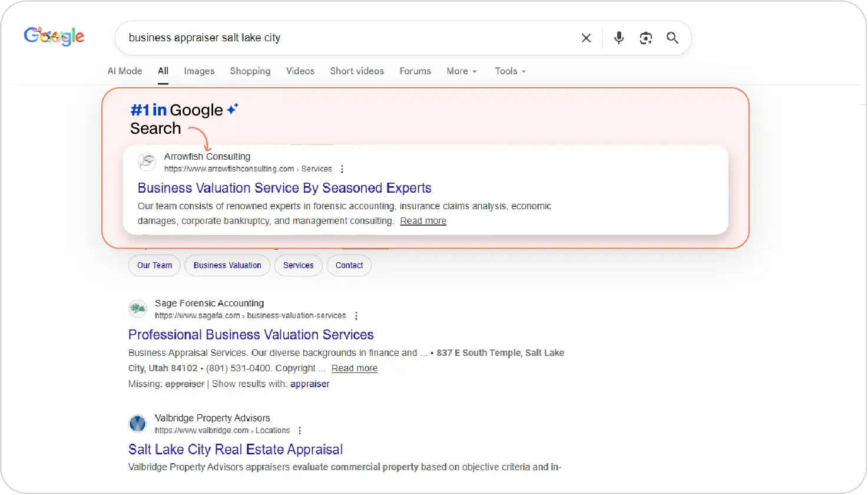Open three-dot menu for Valbridge Property Advisors
The width and height of the screenshot is (868, 495).
tap(300, 431)
